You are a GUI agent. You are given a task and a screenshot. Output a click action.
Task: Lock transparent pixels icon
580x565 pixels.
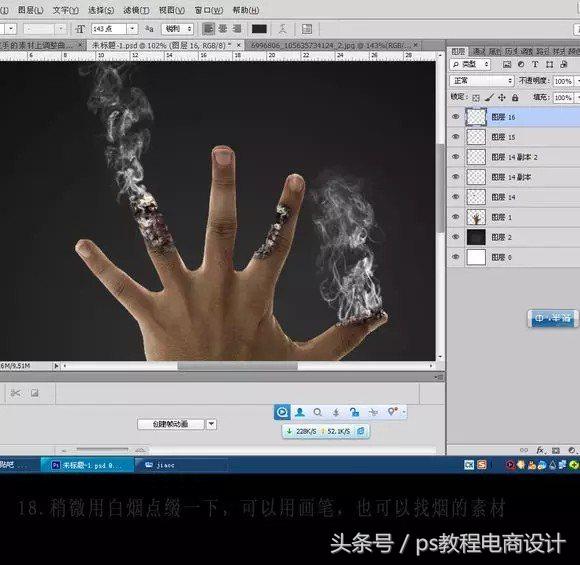[x=476, y=98]
